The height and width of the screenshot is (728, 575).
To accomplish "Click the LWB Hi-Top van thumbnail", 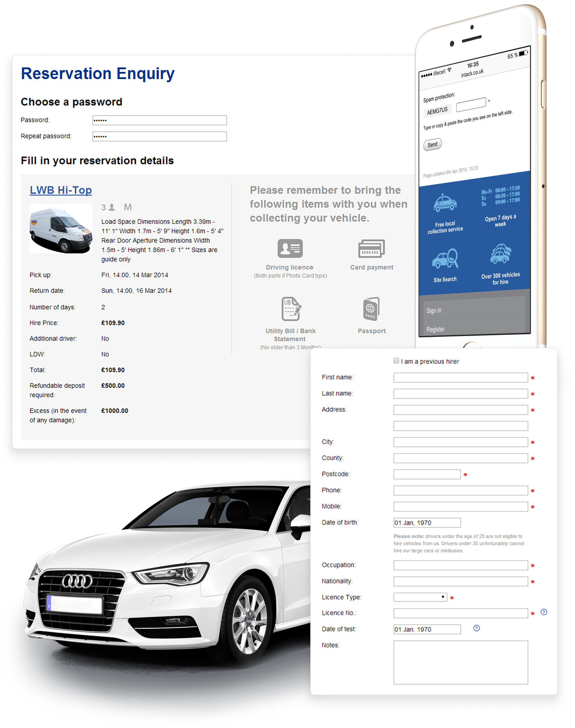I will pyautogui.click(x=61, y=229).
